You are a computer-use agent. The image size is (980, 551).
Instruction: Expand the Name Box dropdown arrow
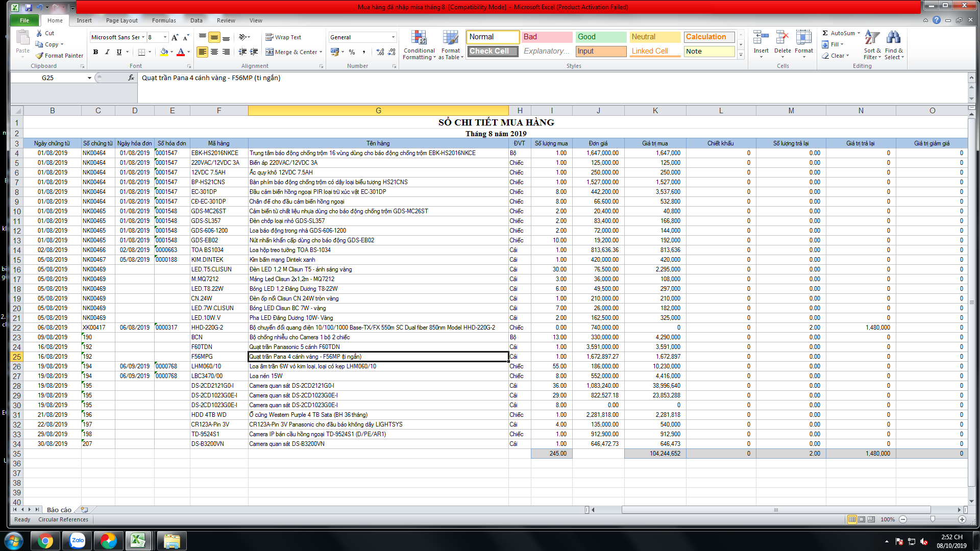pyautogui.click(x=89, y=78)
